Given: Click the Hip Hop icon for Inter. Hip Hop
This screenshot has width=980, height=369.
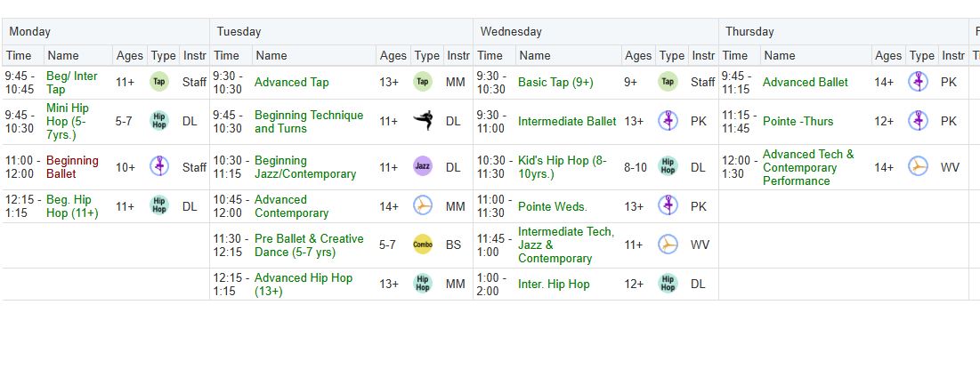Looking at the screenshot, I should point(668,285).
